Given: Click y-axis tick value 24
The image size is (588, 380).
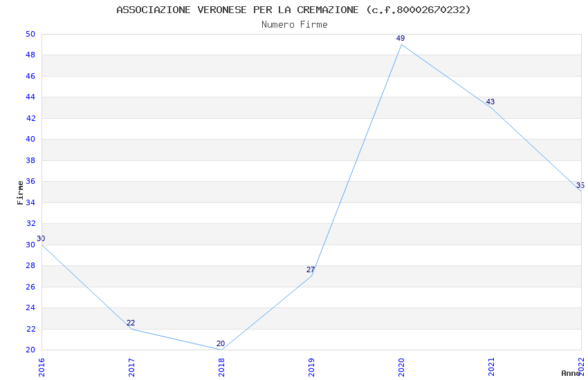Looking at the screenshot, I should (x=30, y=307).
